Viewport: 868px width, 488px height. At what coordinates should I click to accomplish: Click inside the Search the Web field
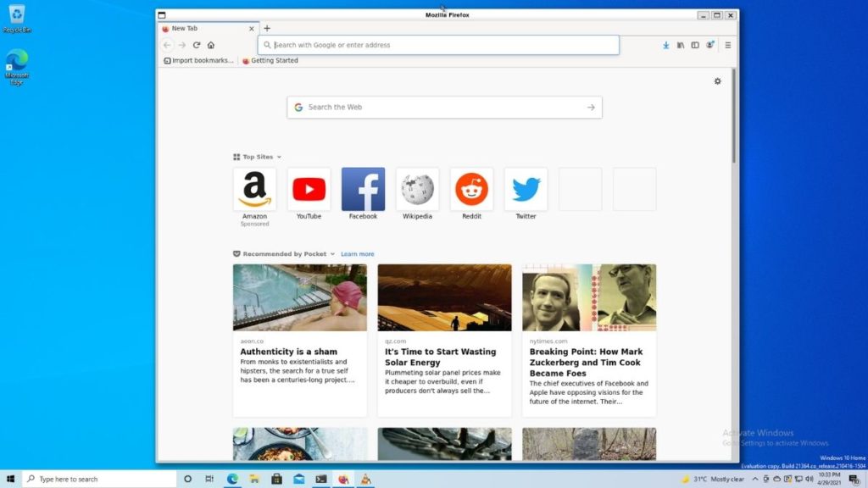pos(441,107)
